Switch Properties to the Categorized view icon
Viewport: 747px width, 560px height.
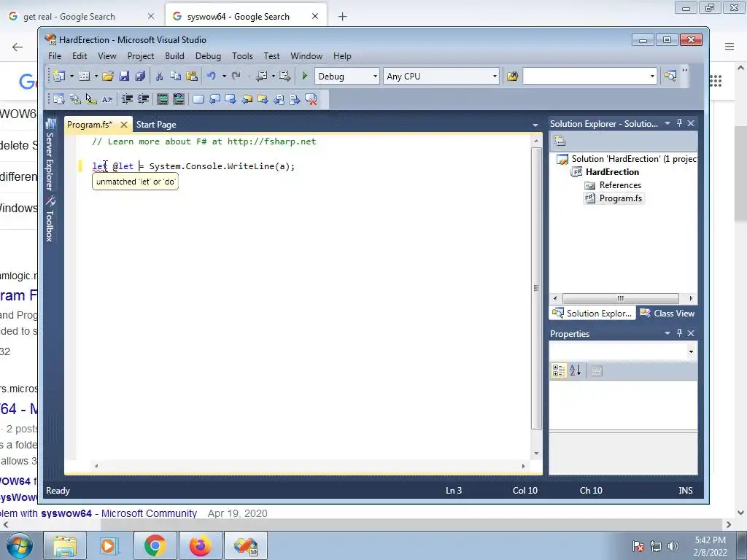coord(559,370)
